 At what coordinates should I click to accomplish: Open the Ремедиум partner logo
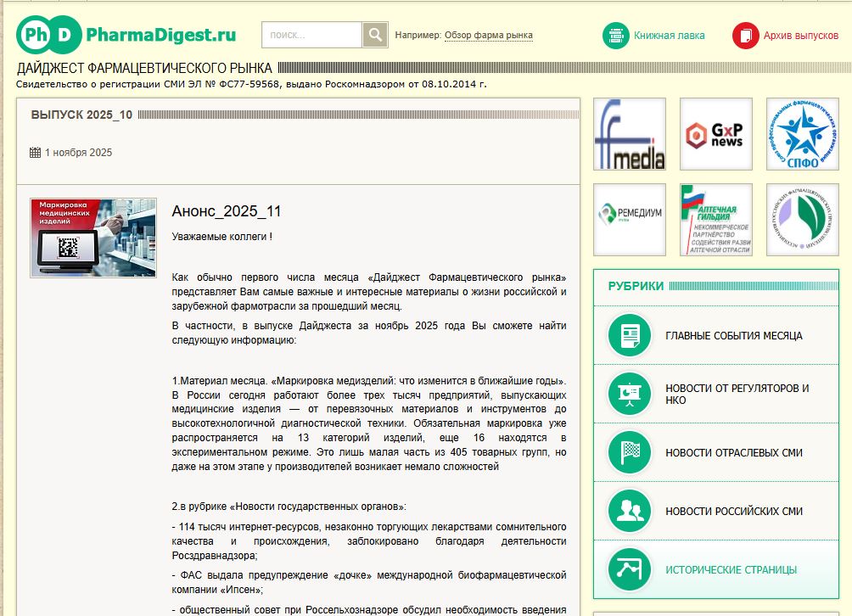coord(629,219)
